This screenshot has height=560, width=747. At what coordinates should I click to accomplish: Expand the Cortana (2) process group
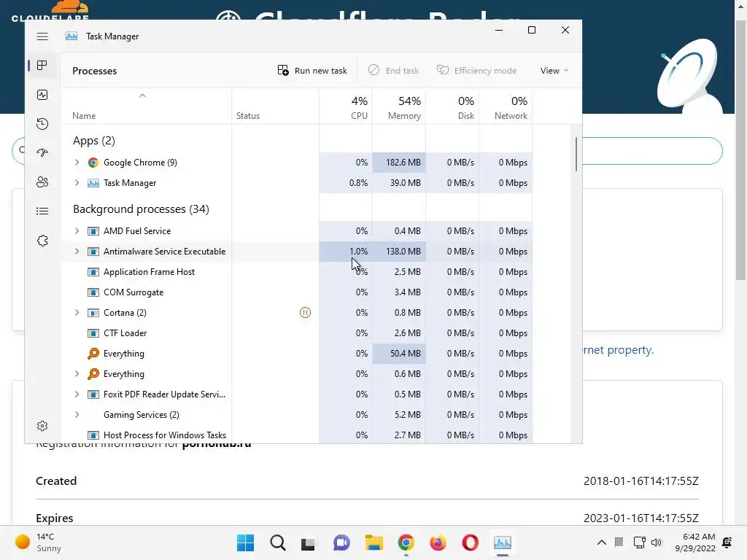[77, 312]
